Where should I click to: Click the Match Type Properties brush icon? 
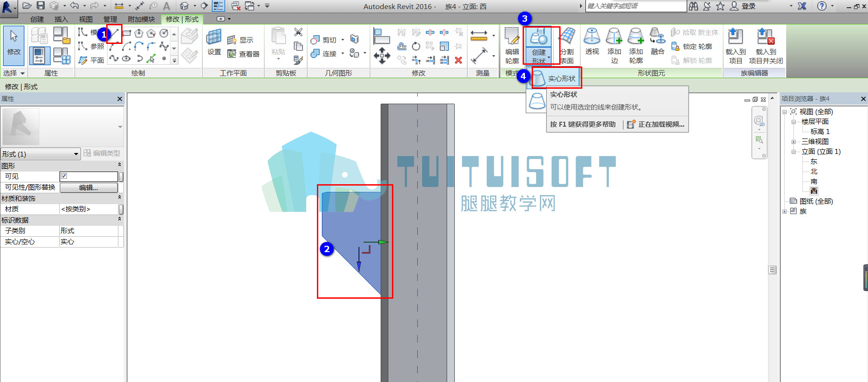298,60
